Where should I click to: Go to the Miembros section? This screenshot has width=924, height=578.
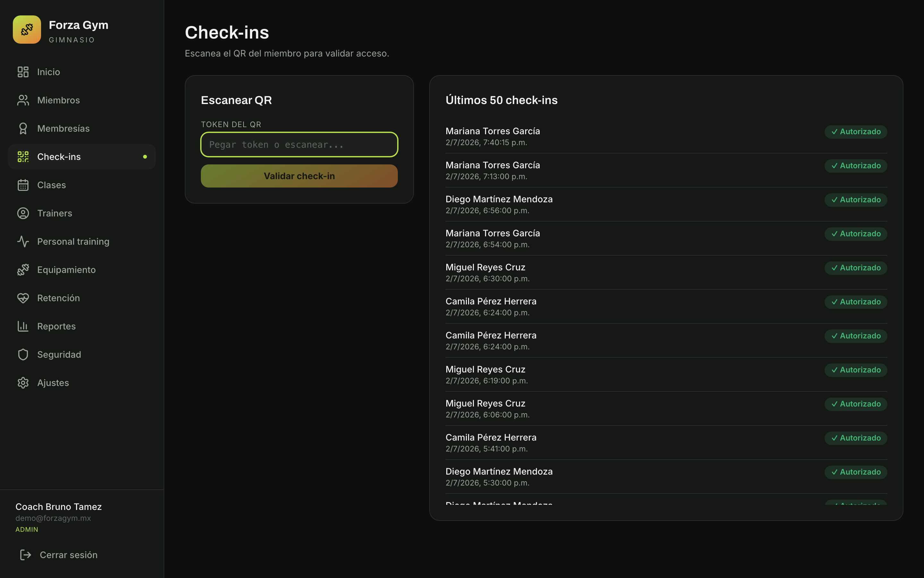pos(82,100)
